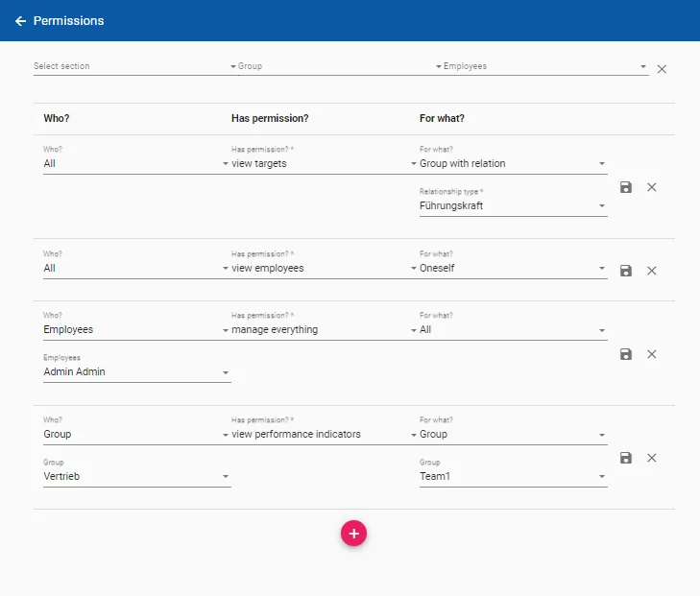Screen dimensions: 700x596
Task: Click the 'Has permission?' column header
Action: tap(270, 118)
